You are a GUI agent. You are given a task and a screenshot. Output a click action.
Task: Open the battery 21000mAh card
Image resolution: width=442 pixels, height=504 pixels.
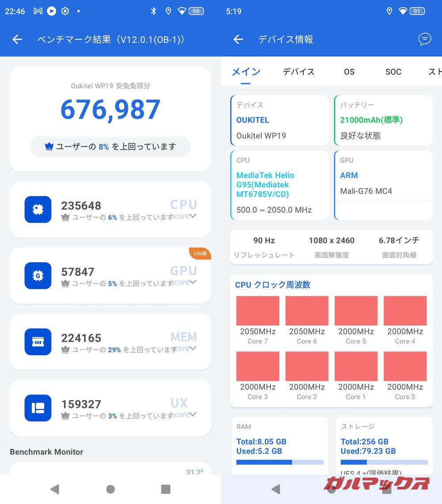[x=384, y=120]
